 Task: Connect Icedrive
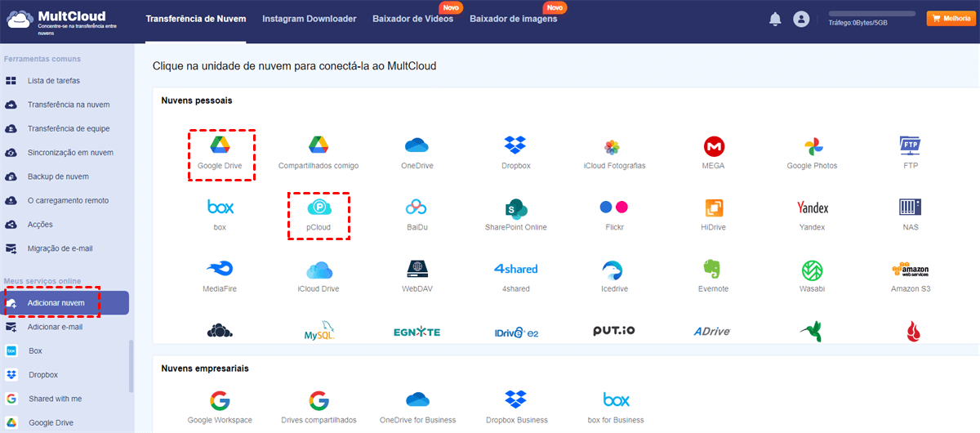[x=614, y=276]
